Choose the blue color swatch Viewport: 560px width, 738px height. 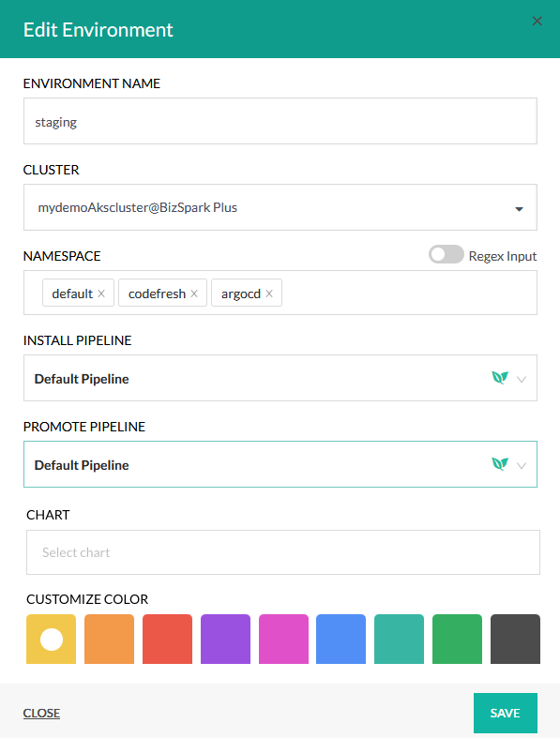341,639
